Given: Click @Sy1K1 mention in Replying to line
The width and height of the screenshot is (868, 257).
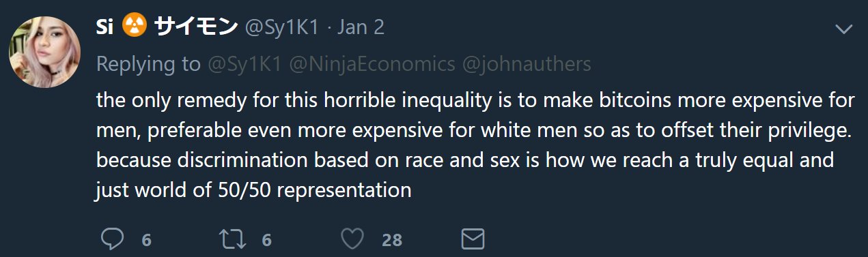Looking at the screenshot, I should tap(245, 64).
